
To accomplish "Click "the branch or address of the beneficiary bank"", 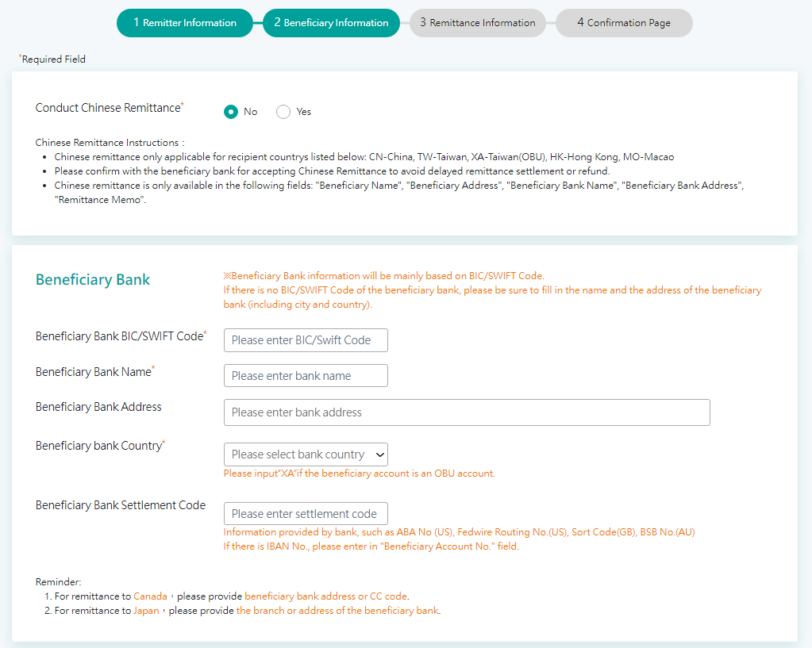I will [x=337, y=611].
